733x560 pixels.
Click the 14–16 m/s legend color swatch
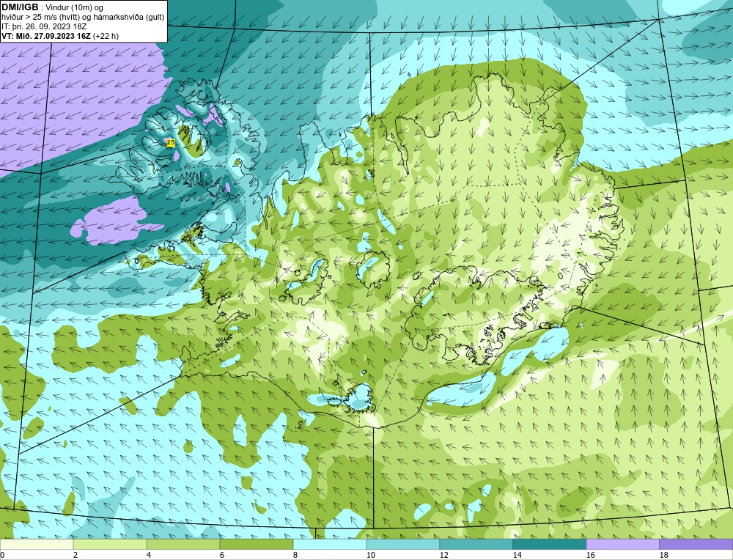(549, 544)
